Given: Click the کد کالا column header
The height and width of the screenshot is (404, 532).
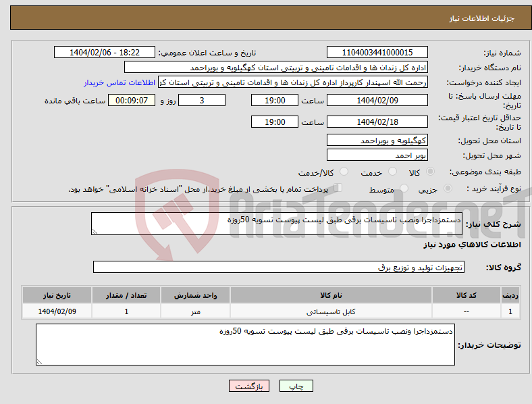Looking at the screenshot, I should click(x=467, y=295).
